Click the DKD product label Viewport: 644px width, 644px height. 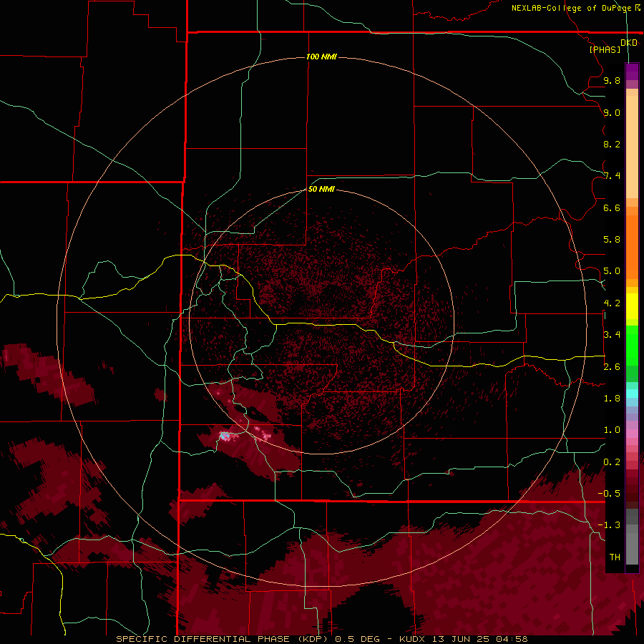pos(629,43)
